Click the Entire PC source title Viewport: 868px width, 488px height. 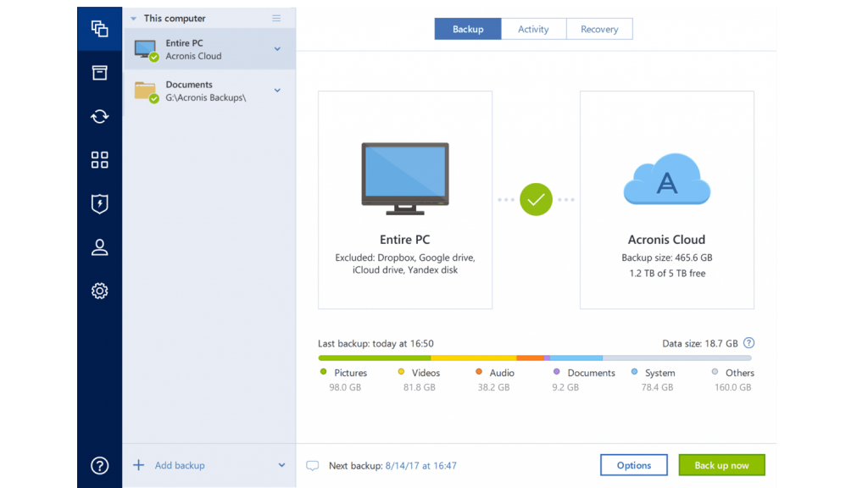click(x=404, y=240)
